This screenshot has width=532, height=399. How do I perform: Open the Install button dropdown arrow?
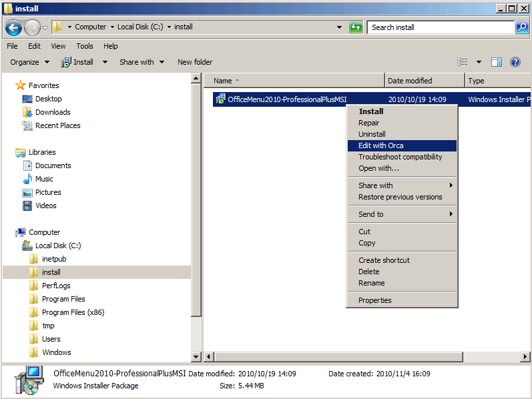(105, 62)
